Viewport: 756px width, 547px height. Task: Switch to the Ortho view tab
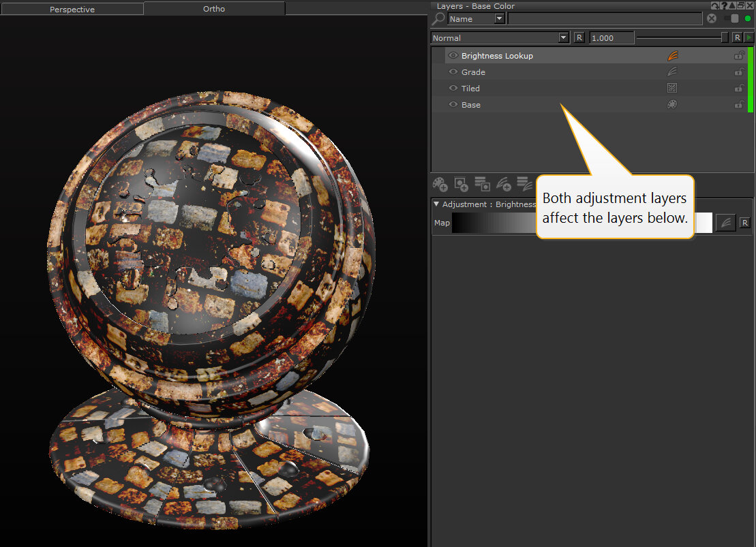pos(214,9)
